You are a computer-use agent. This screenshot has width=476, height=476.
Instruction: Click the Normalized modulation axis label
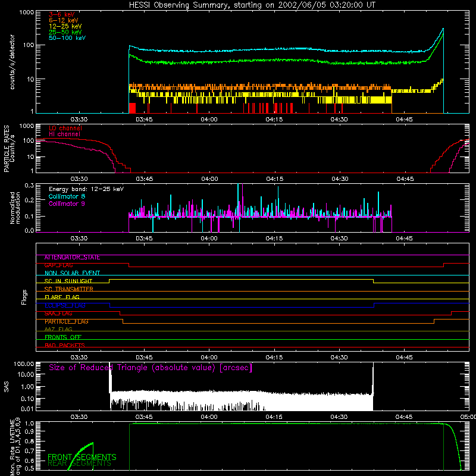pos(15,208)
